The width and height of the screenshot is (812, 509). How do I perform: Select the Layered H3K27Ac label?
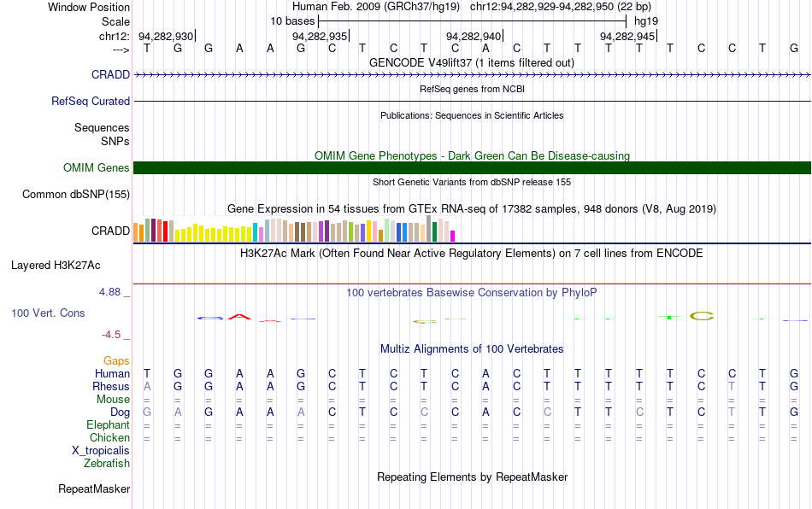pos(56,266)
